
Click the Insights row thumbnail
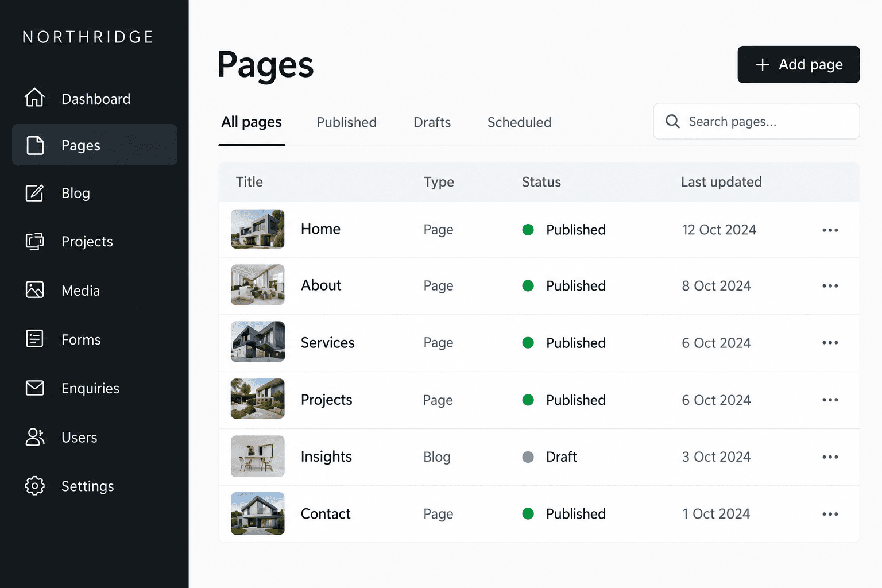pos(258,456)
